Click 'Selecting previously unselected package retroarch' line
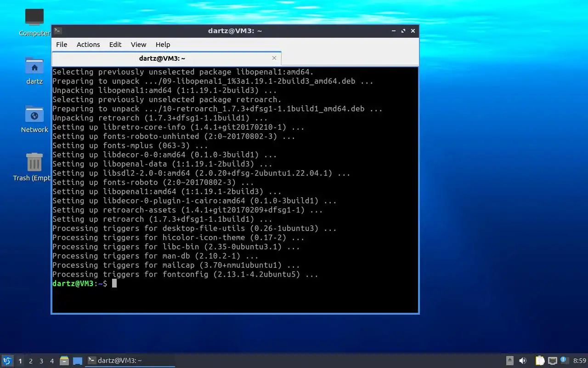Screen dimensions: 588x368 click(x=167, y=99)
